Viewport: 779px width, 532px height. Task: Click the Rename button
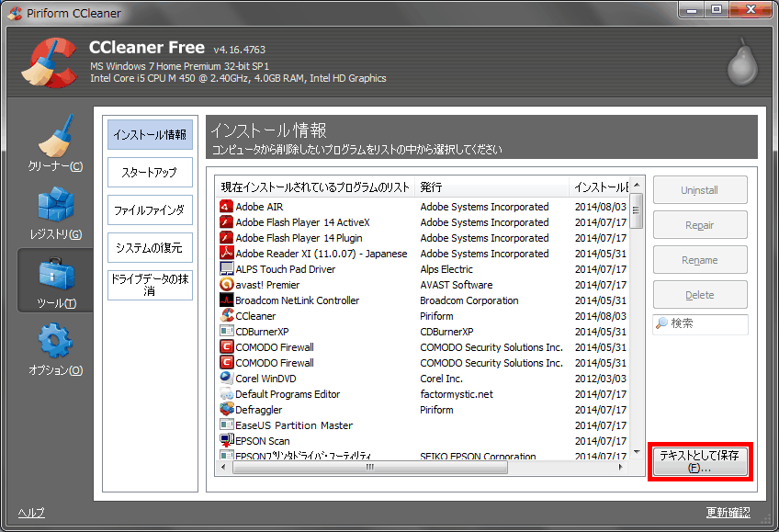pyautogui.click(x=699, y=260)
